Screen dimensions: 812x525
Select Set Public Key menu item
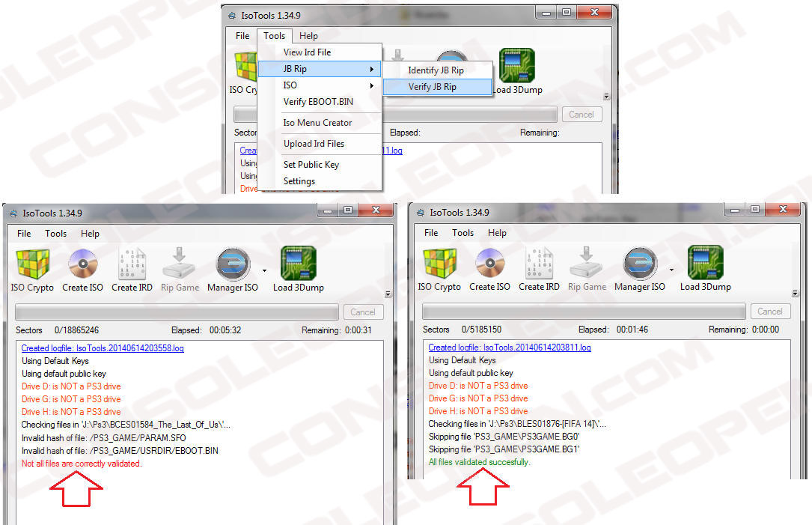click(320, 164)
